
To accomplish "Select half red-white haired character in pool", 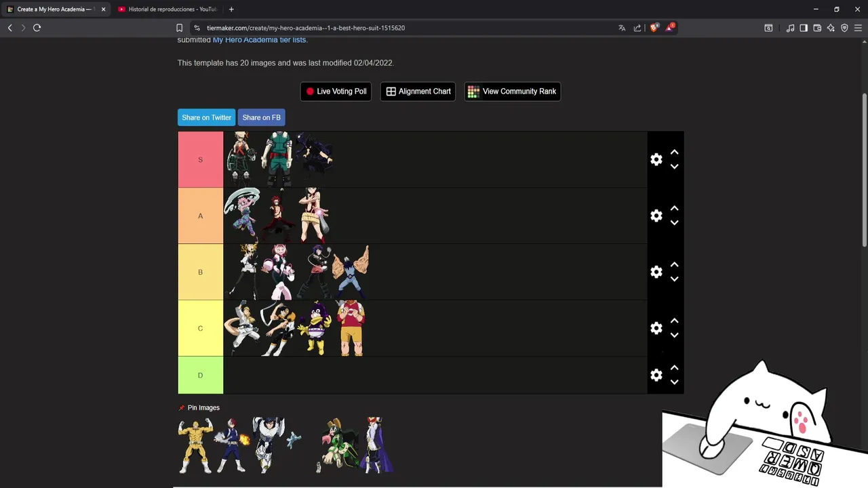I will 232,445.
